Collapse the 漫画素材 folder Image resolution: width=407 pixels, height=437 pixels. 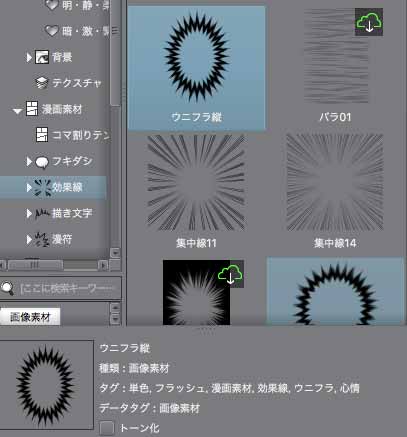tap(17, 110)
